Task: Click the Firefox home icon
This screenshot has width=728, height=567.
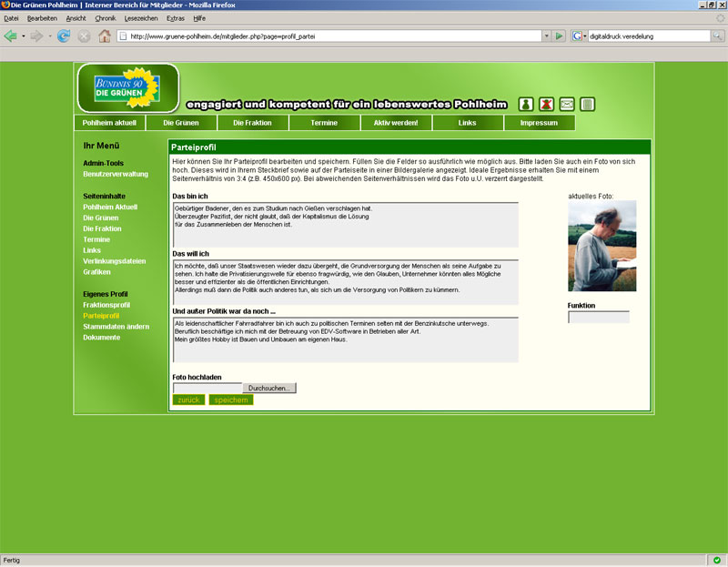Action: click(x=105, y=36)
